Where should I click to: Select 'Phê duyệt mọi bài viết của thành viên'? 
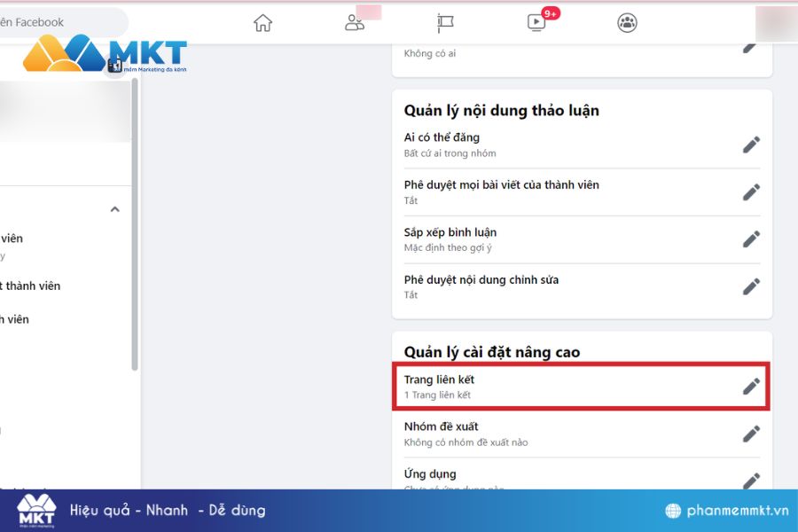[501, 184]
